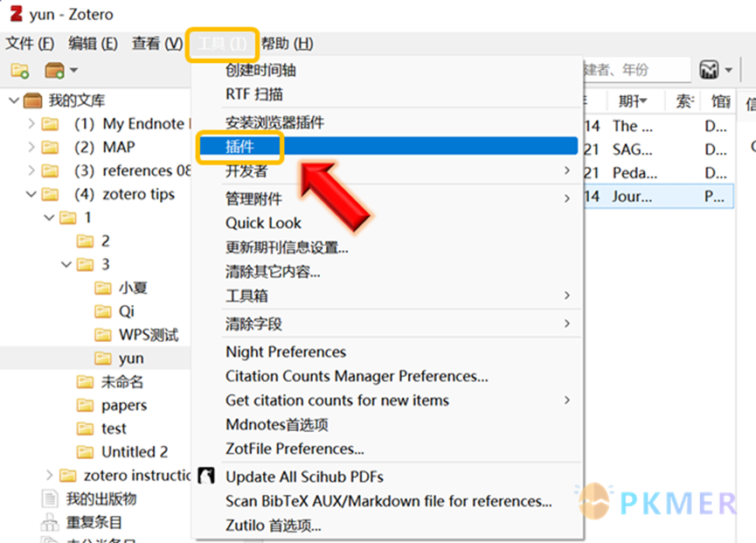Open dropdown arrow beside new library icon

click(73, 71)
